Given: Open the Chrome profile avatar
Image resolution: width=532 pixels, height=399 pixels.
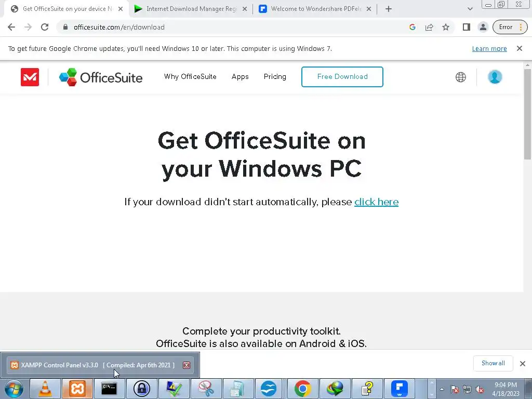Looking at the screenshot, I should [x=483, y=27].
